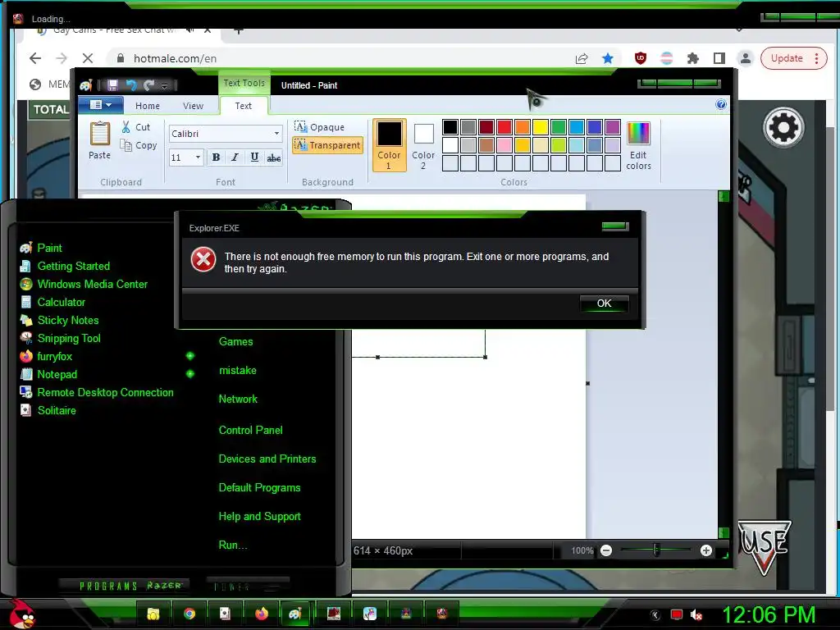Open file explorer taskbar icon
Screen dimensions: 840x630
[153, 614]
